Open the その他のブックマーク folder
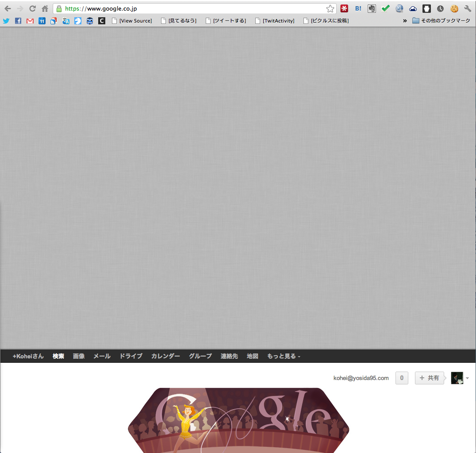This screenshot has width=476, height=453. point(441,21)
